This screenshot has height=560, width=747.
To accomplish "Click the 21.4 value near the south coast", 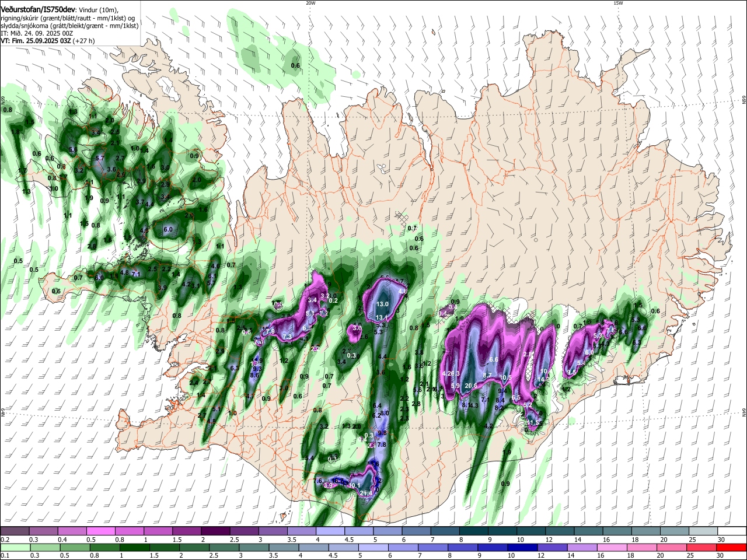I will (366, 494).
